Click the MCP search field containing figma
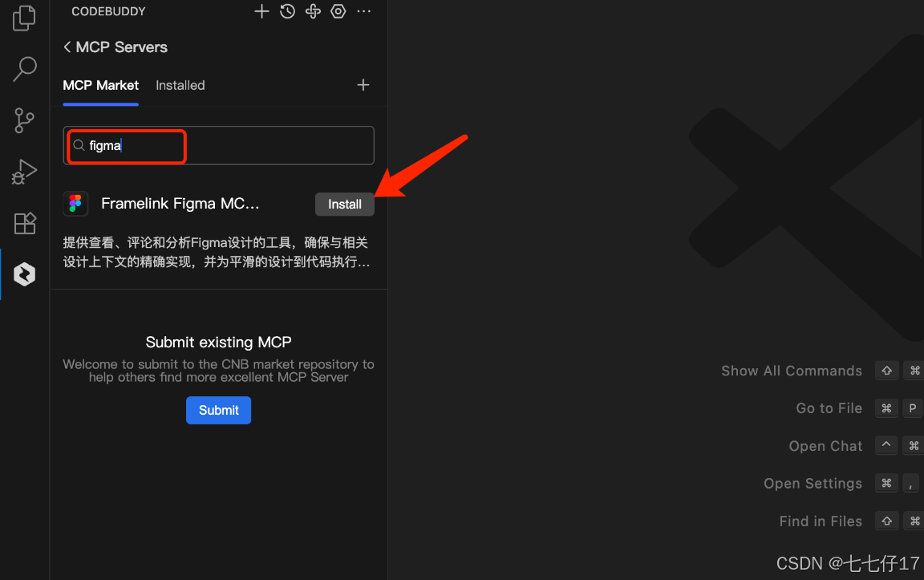Screen dimensions: 924x580 (x=219, y=145)
